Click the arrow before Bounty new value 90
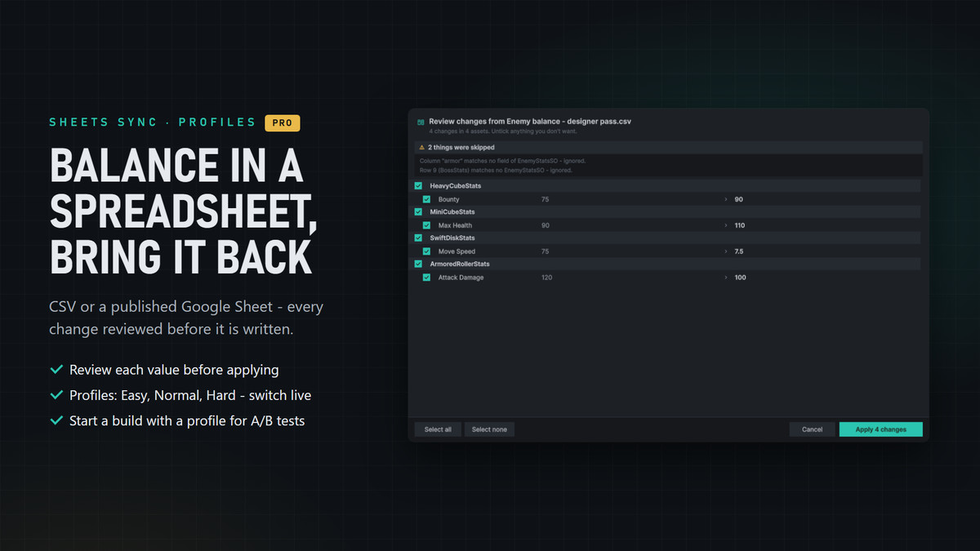 coord(726,199)
